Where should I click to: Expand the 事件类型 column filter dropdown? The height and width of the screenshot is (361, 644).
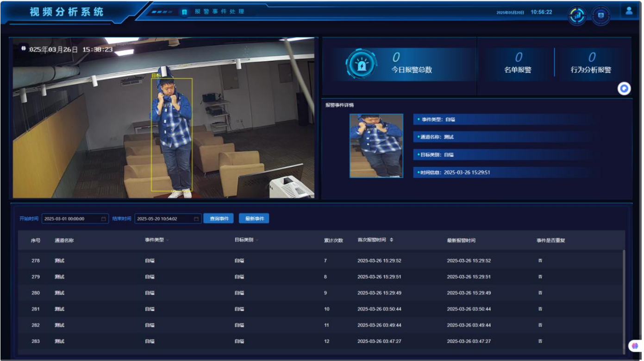168,240
